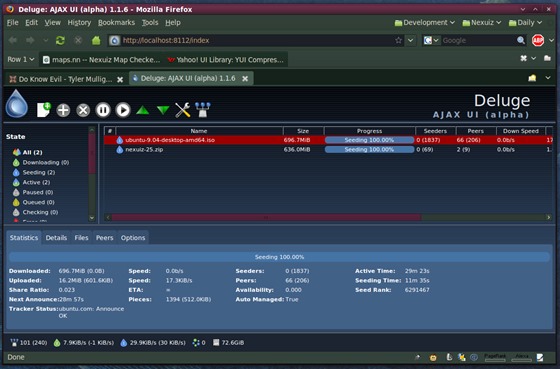Filter by All (2) state

coord(28,152)
